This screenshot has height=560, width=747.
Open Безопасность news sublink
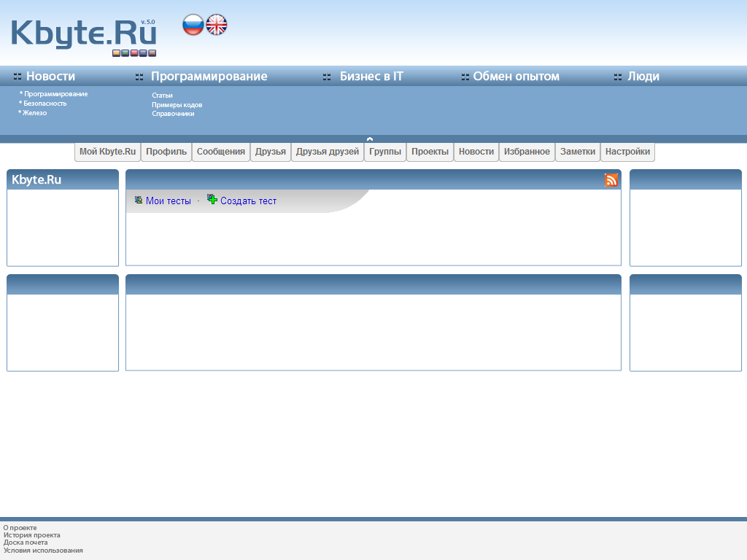(45, 104)
